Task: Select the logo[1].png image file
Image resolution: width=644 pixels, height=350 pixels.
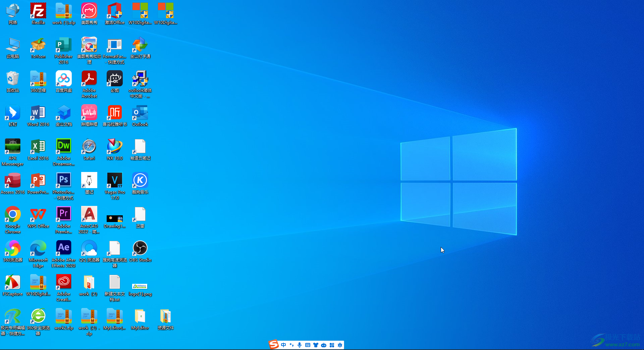Action: point(140,286)
